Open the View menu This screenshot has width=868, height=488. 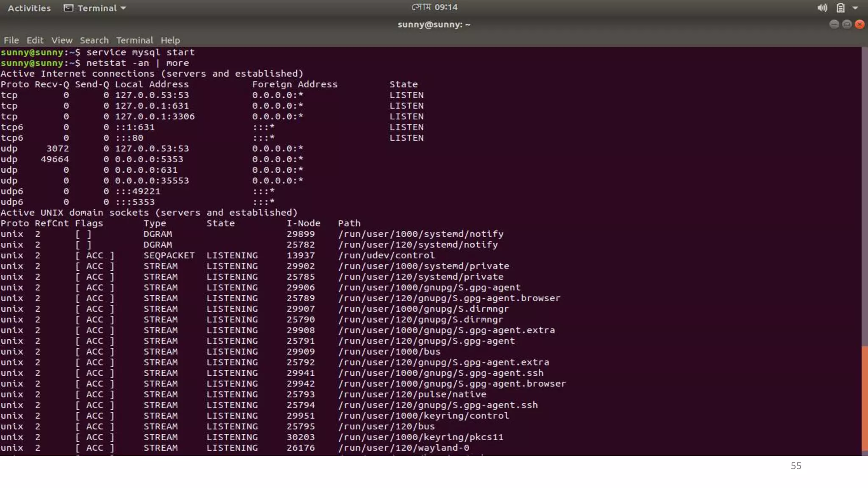(62, 40)
